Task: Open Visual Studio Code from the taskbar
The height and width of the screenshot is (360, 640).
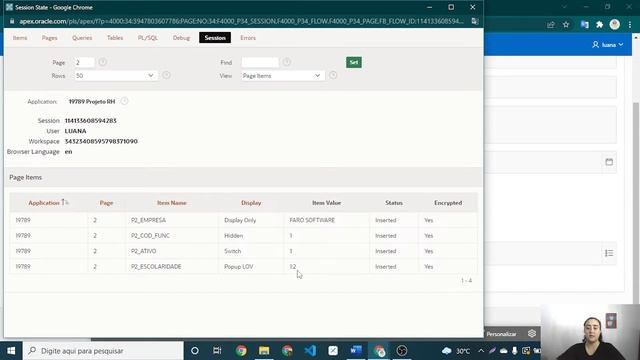Action: [x=310, y=351]
